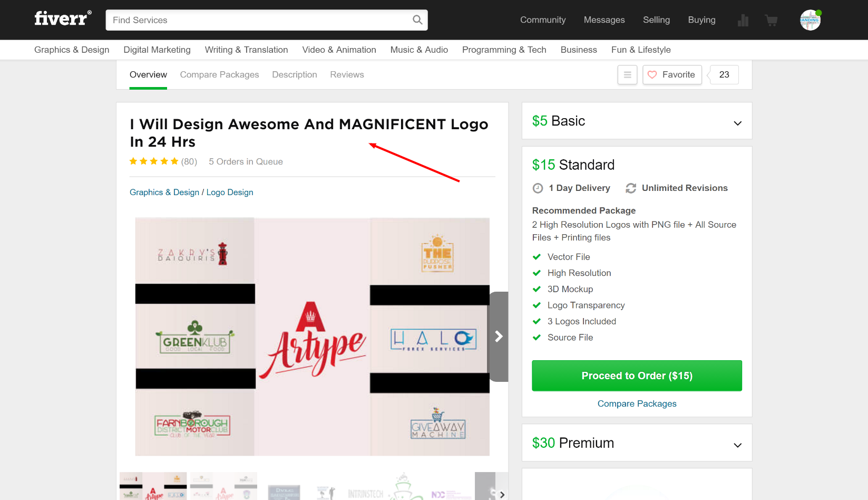Open Messages in the header

coord(604,20)
